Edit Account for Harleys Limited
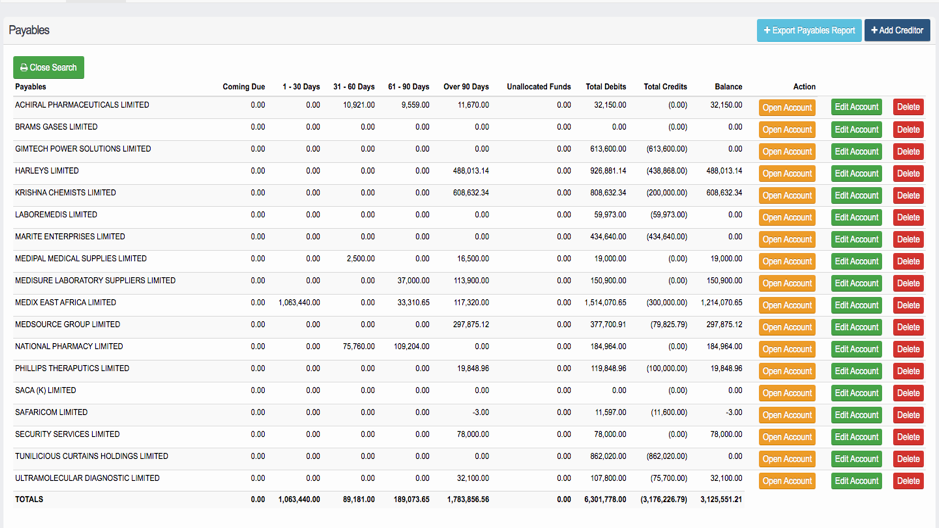This screenshot has height=528, width=939. 856,174
